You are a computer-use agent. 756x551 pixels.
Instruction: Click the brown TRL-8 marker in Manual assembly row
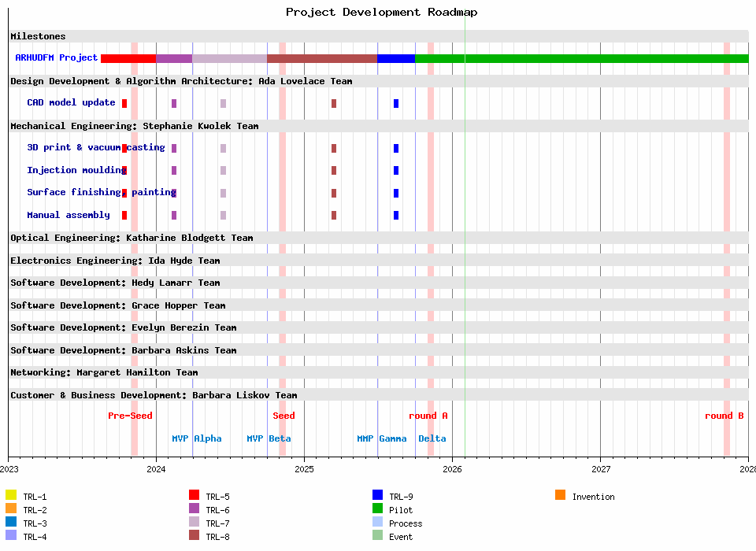(x=334, y=216)
